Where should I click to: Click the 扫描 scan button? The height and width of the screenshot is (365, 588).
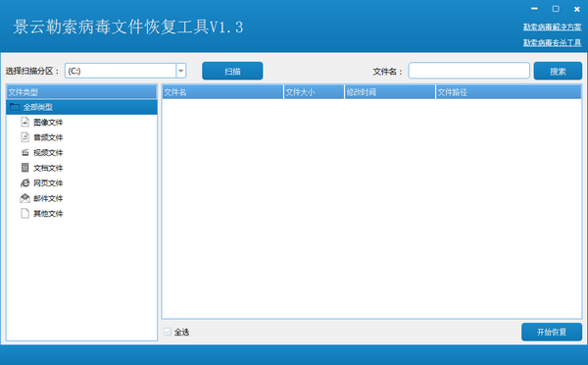coord(232,71)
